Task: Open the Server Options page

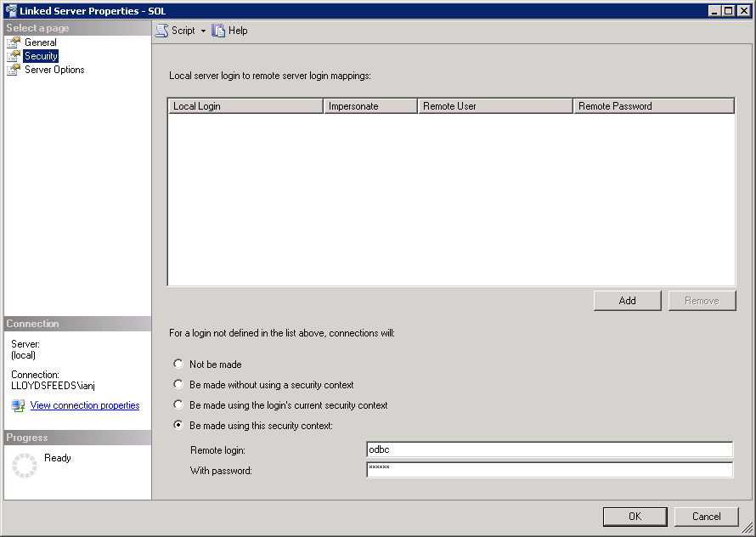Action: pyautogui.click(x=54, y=70)
